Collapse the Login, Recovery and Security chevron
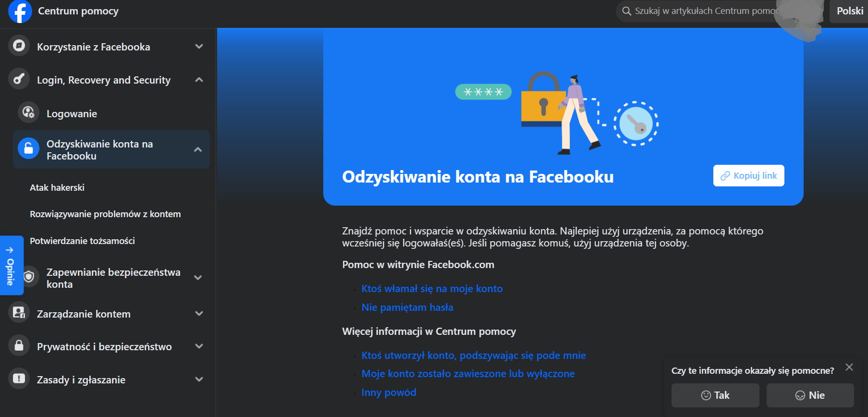The width and height of the screenshot is (868, 417). [199, 80]
